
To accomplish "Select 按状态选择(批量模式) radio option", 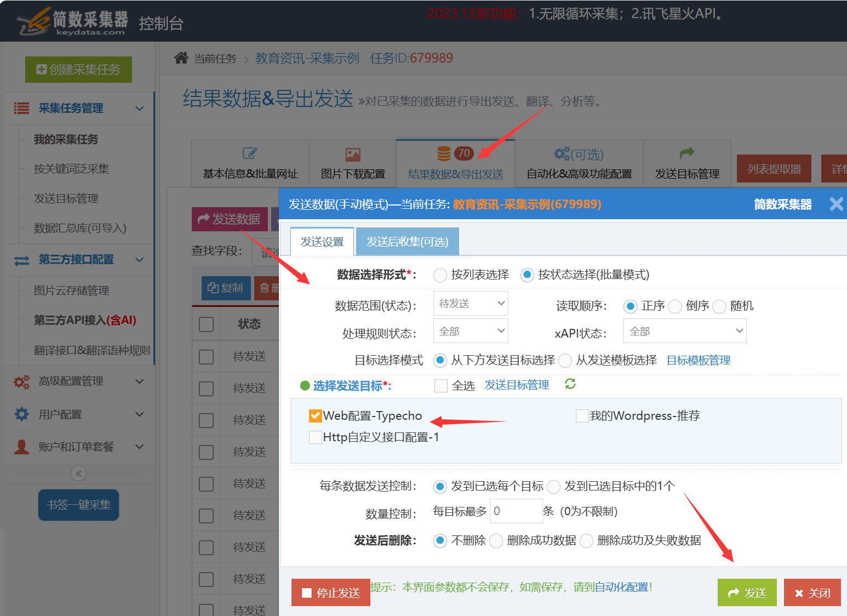I will coord(527,275).
